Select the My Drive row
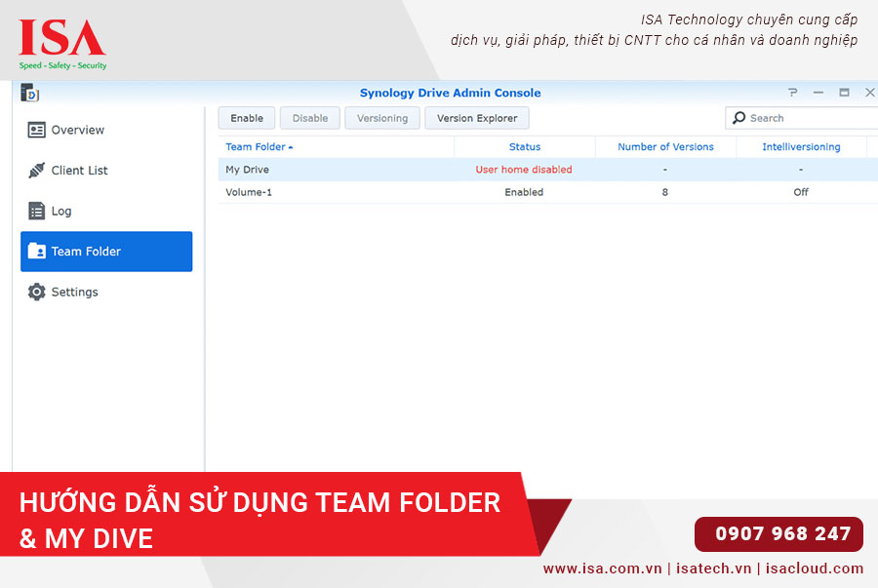 (547, 170)
